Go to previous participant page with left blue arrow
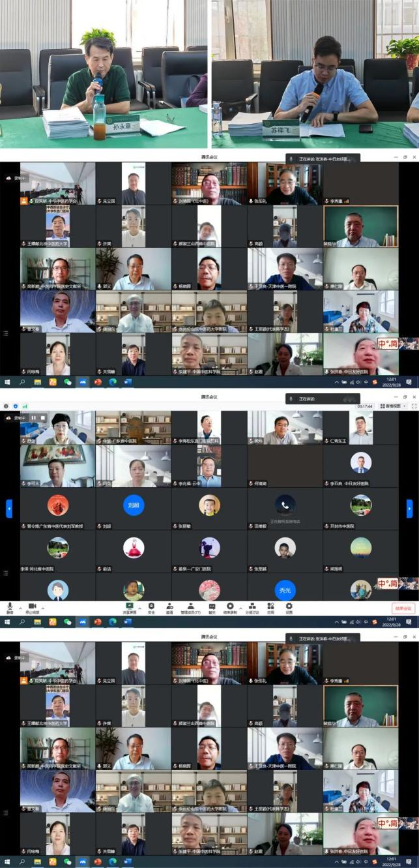 click(9, 508)
